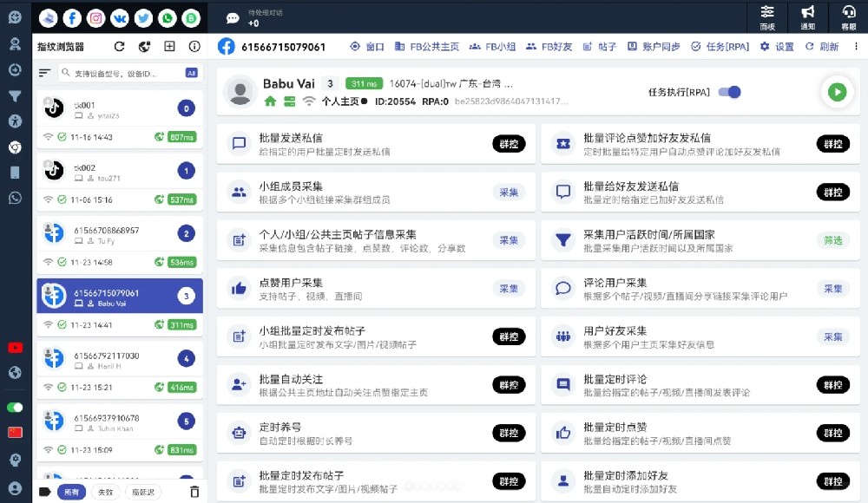This screenshot has width=868, height=503.
Task: Select the Twitter platform icon
Action: pos(143,18)
